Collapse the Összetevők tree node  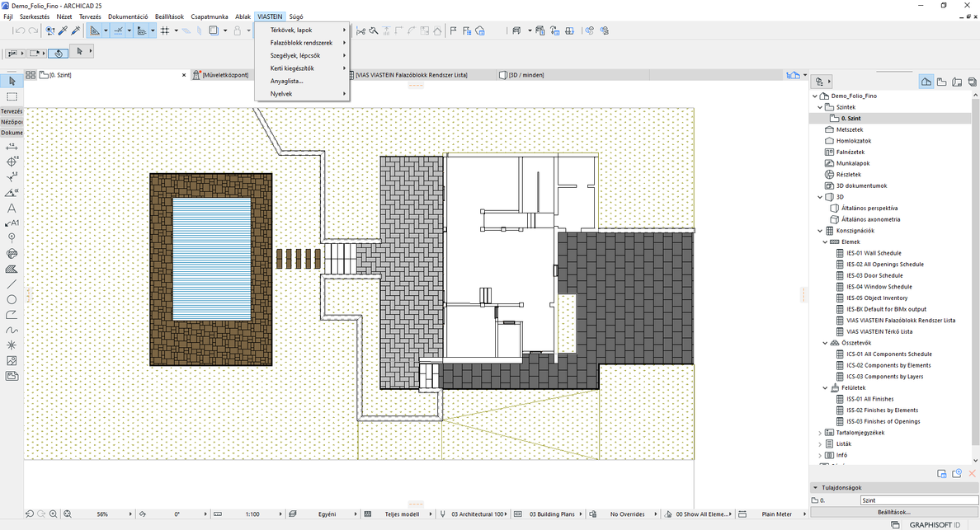[x=825, y=344]
